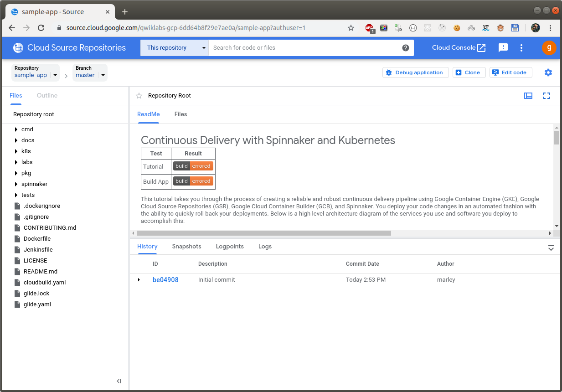562x392 pixels.
Task: Switch to the Outline tab
Action: click(47, 96)
